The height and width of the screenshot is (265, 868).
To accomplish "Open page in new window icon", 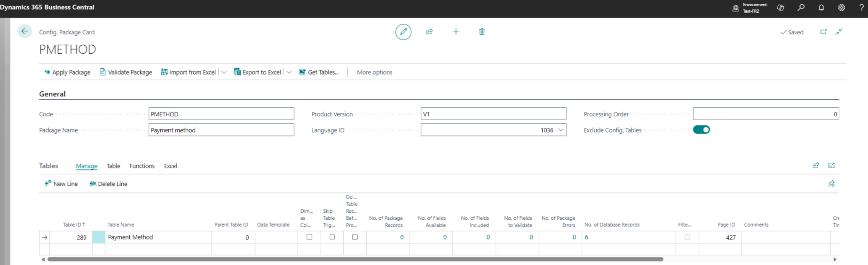I will [x=823, y=32].
